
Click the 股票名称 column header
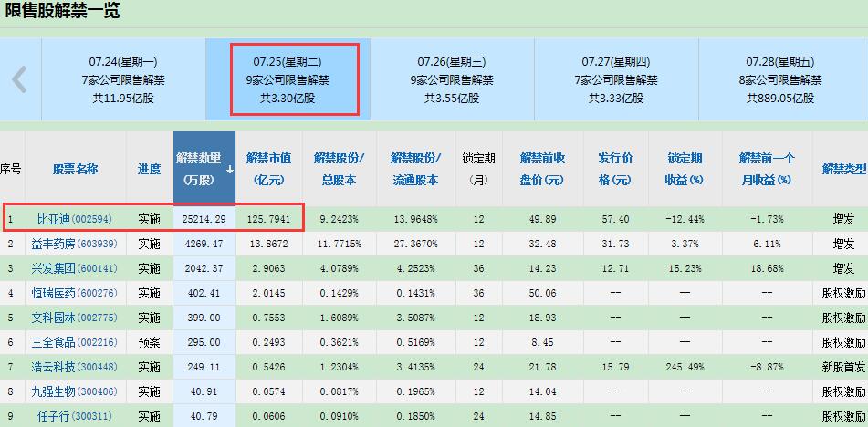click(x=75, y=169)
